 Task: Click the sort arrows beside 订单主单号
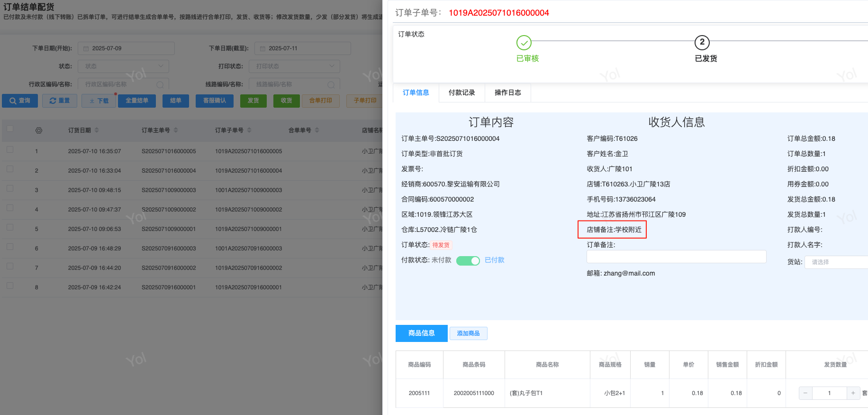[x=176, y=130]
